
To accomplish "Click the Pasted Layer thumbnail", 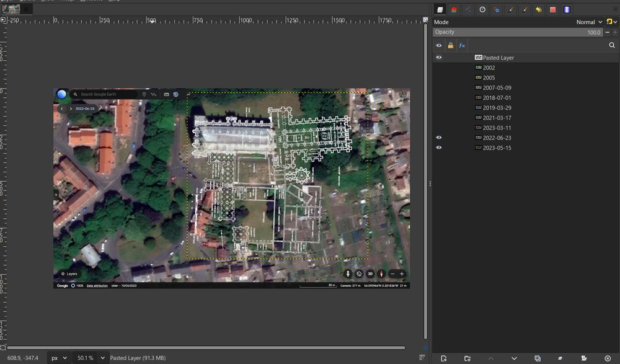I will click(479, 58).
